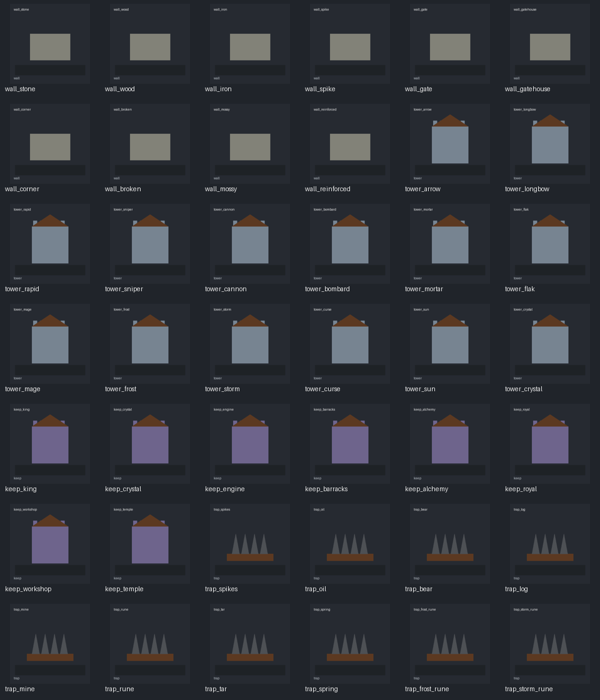
Task: Choose the keep_workshop asset
Action: 50,544
